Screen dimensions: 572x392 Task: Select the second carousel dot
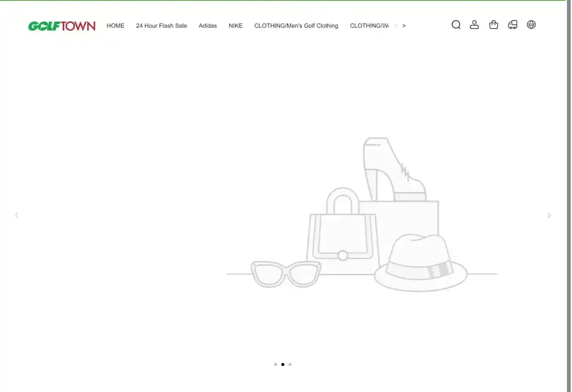(283, 364)
